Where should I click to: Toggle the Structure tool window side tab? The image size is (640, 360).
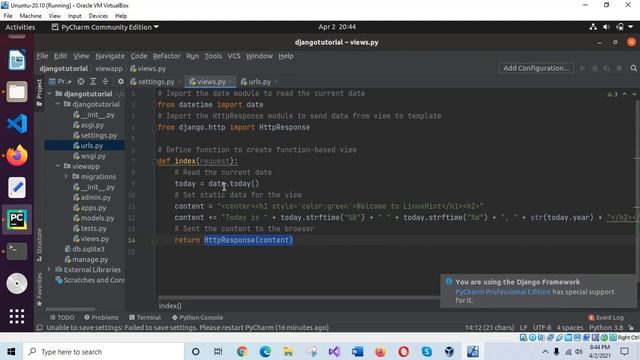pyautogui.click(x=39, y=245)
